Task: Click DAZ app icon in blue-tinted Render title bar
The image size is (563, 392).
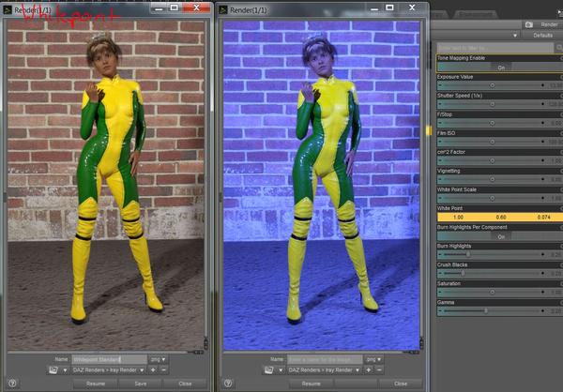Action: click(223, 9)
